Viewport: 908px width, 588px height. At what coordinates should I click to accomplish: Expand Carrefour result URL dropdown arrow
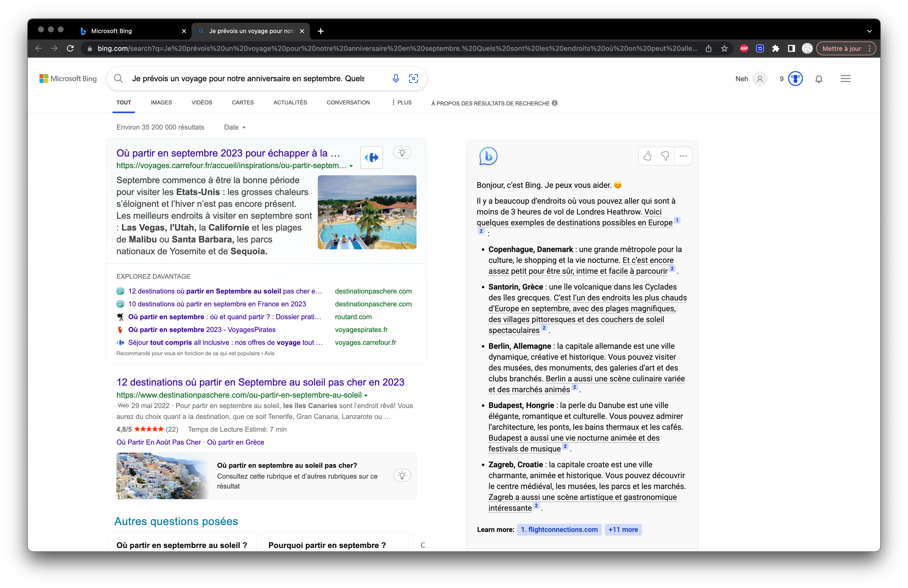point(351,166)
